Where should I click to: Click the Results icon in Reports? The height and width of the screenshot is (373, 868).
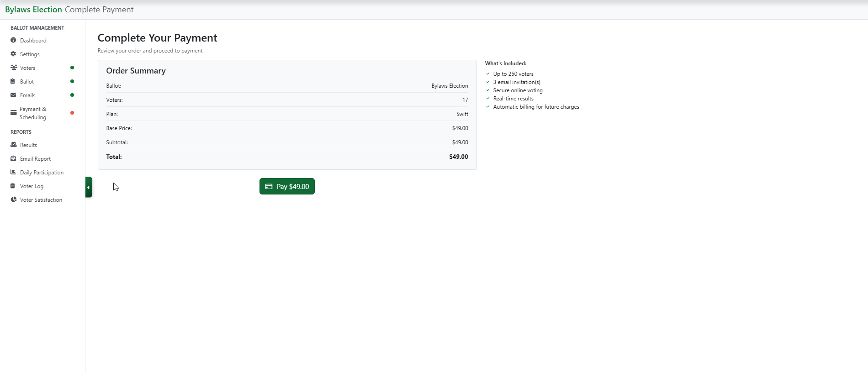(x=13, y=145)
